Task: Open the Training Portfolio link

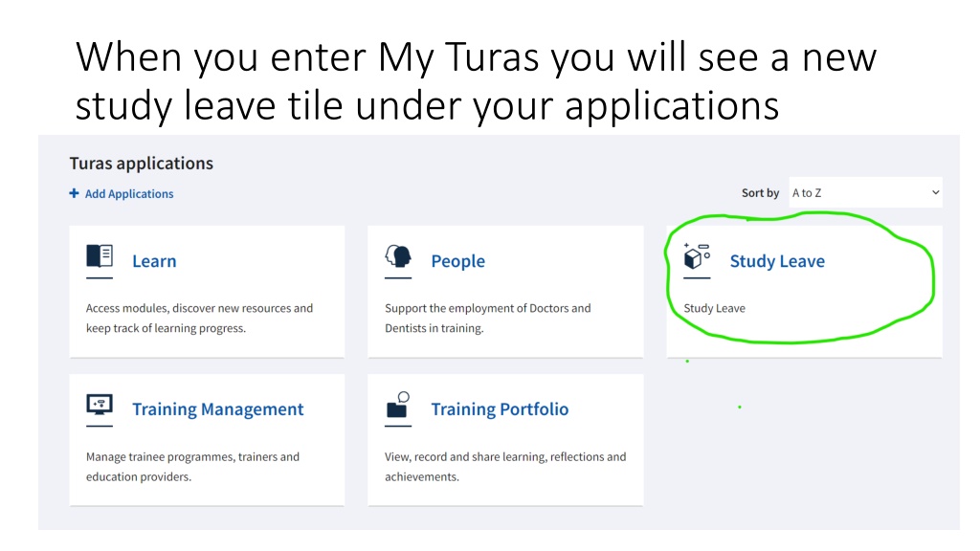Action: 500,409
